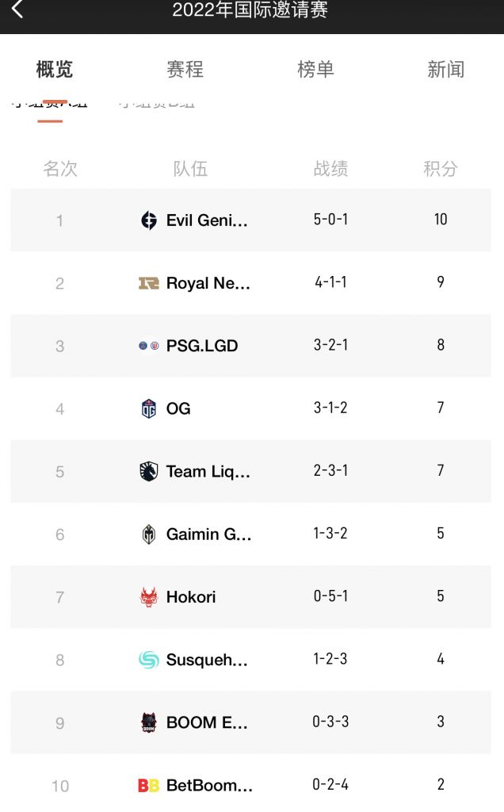
Task: Click the PSG.LGD team name
Action: tap(202, 346)
